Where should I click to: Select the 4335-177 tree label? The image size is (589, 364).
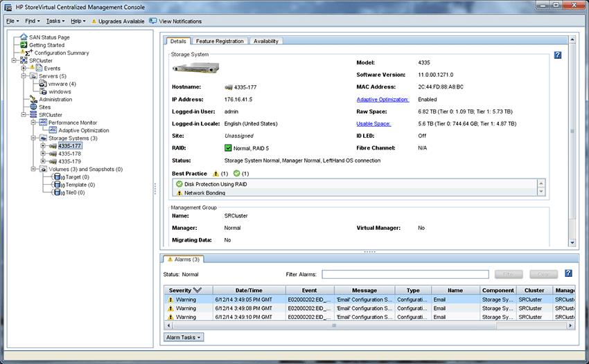pos(69,145)
